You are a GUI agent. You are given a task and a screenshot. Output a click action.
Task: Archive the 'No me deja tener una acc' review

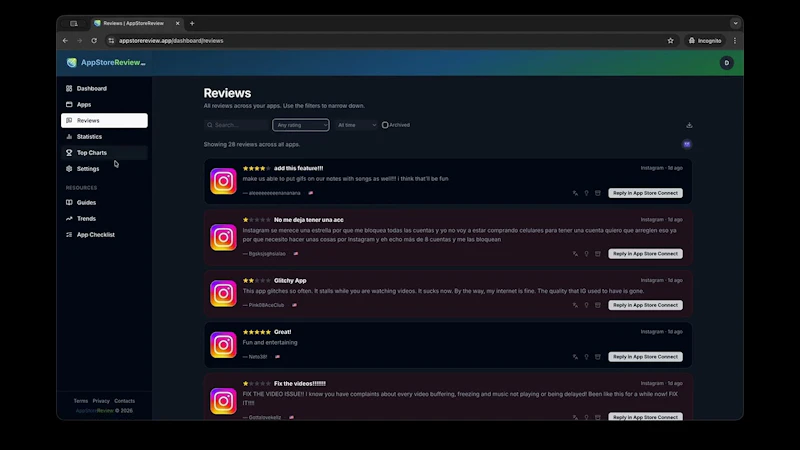click(597, 254)
